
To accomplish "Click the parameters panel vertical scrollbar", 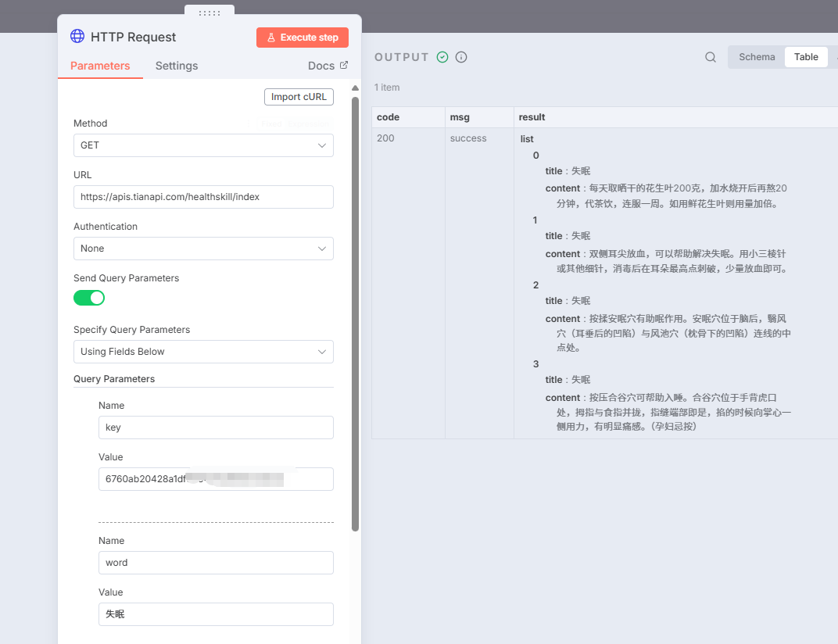I will pos(355,313).
